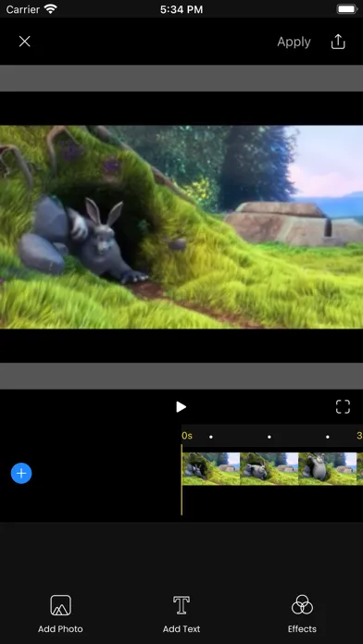
Task: Tap the 5:34 PM clock
Action: click(x=181, y=9)
